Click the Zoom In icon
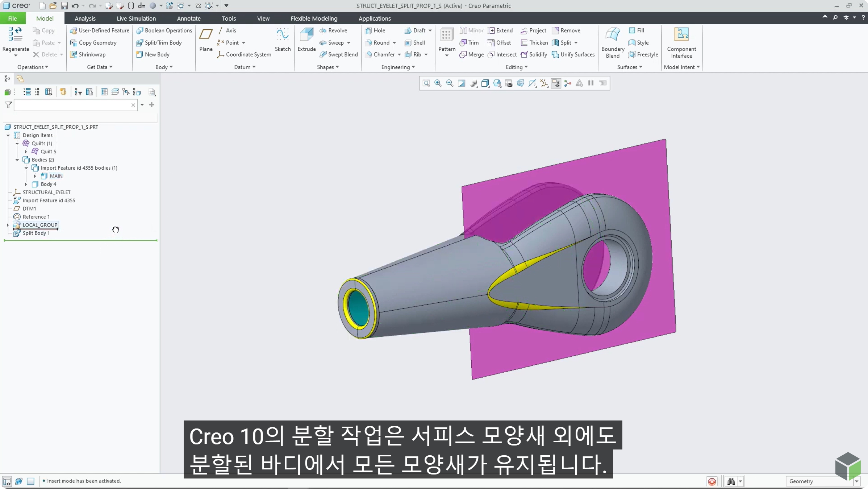 click(x=438, y=83)
